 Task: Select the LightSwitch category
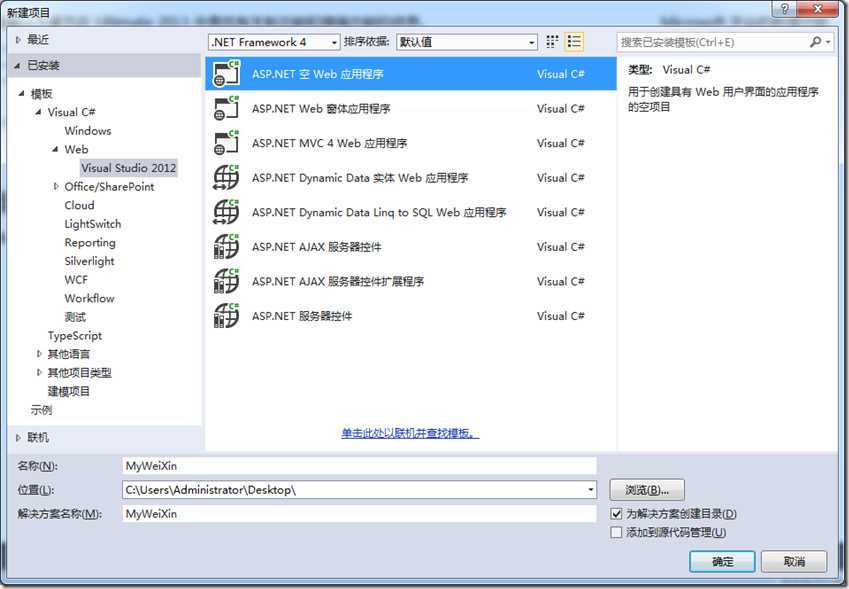click(x=93, y=224)
